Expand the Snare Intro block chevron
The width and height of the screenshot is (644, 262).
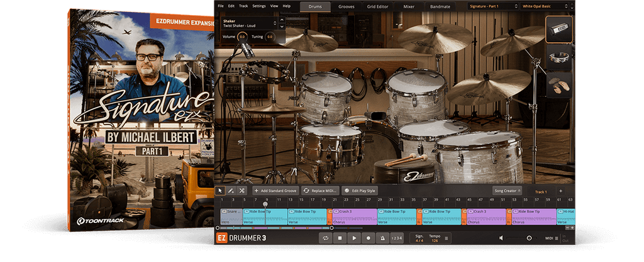click(225, 211)
